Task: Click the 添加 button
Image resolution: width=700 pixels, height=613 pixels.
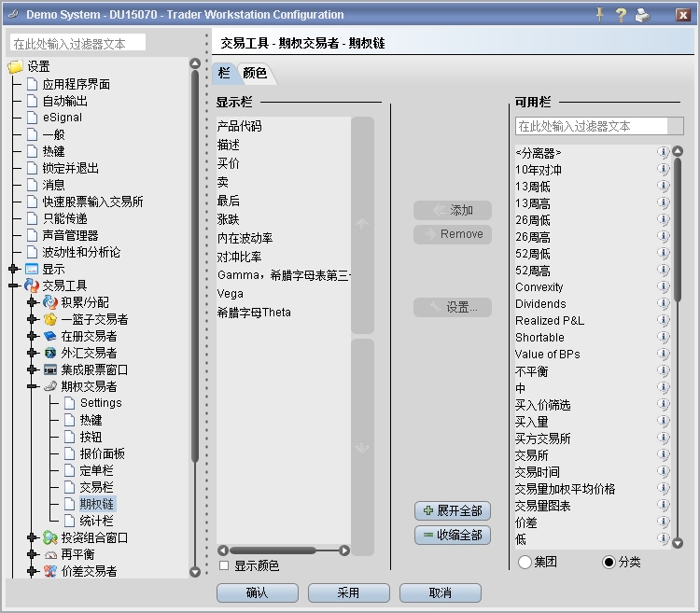Action: tap(453, 210)
